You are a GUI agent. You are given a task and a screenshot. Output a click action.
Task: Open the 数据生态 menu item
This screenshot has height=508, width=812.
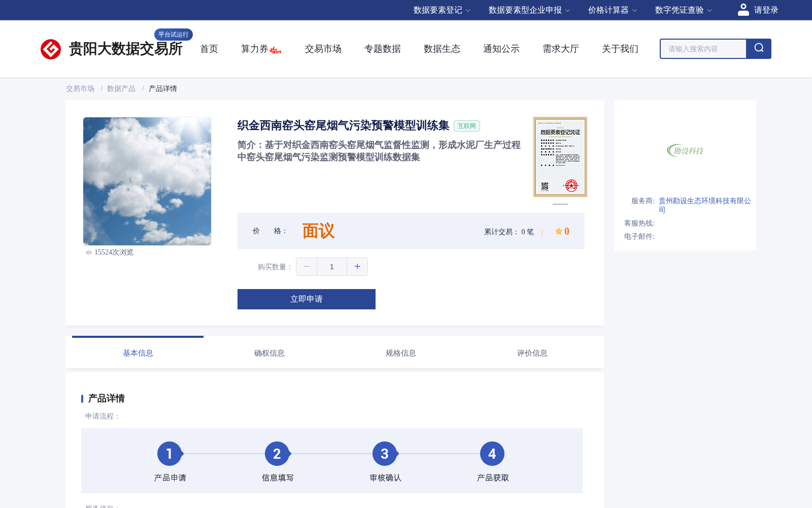click(442, 49)
